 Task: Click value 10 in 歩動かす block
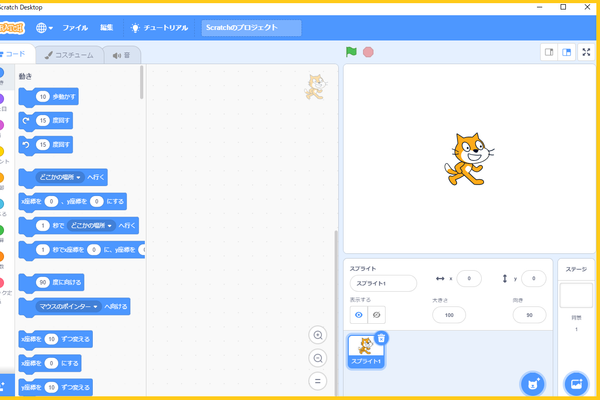click(43, 97)
